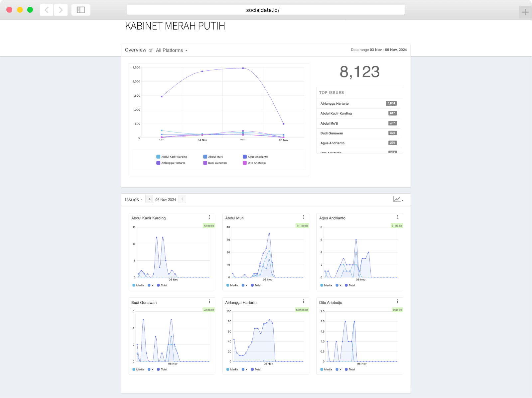Click the Dito Ariotedjo legend color swatch
Viewport: 532px width, 398px height.
coord(245,163)
